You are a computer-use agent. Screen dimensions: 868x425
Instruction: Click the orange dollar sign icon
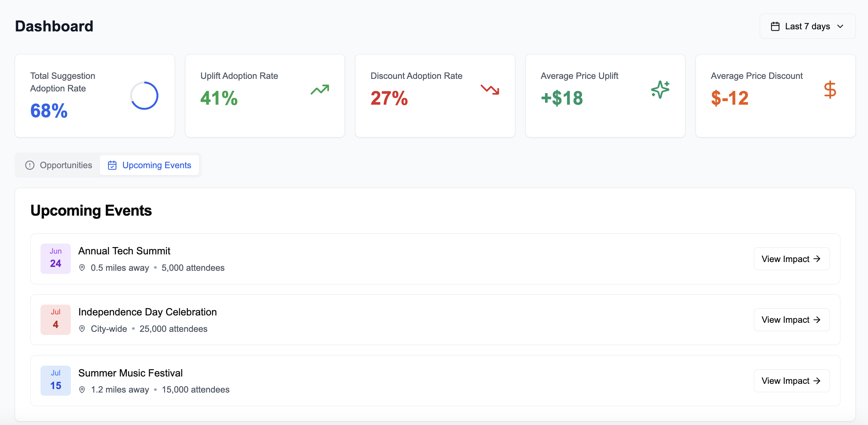point(830,90)
